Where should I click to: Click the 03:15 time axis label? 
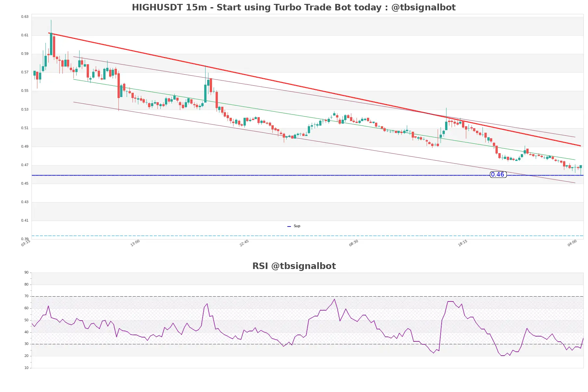[x=26, y=243]
